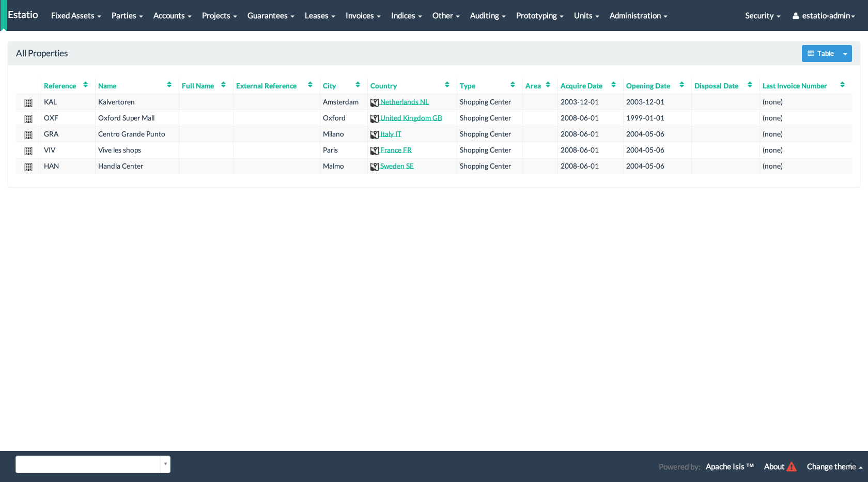
Task: Open the KAL property row icon
Action: pyautogui.click(x=28, y=103)
